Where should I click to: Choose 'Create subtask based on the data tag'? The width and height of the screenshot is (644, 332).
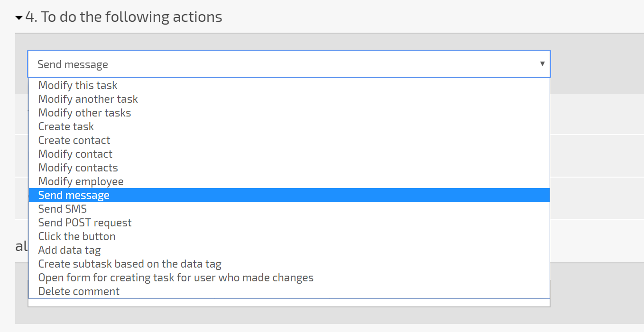pyautogui.click(x=289, y=264)
